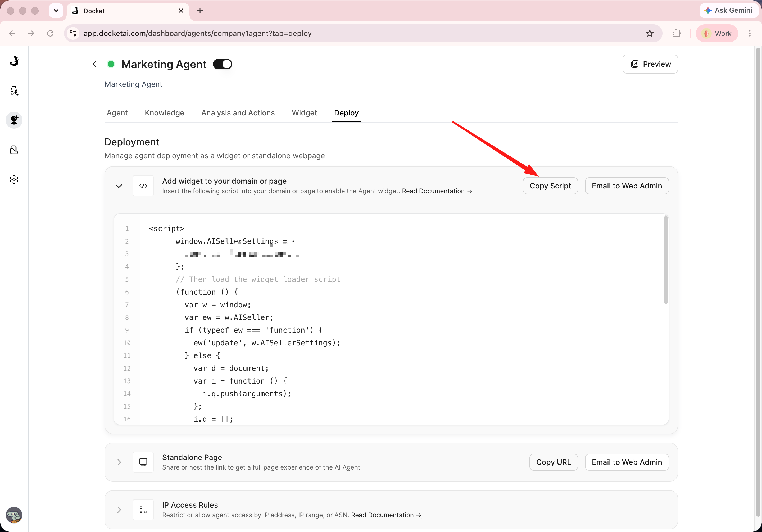Click Email to Web Admin for widget
762x532 pixels.
coord(627,186)
